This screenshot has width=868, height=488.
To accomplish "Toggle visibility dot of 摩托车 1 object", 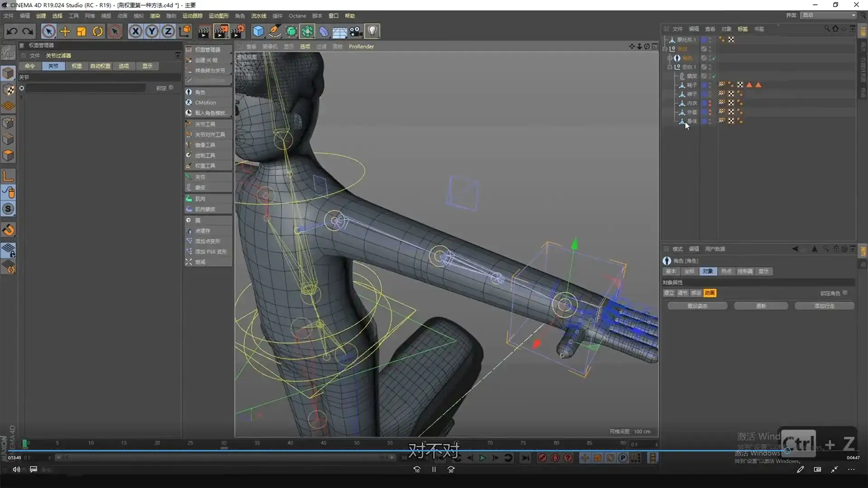I will click(709, 39).
